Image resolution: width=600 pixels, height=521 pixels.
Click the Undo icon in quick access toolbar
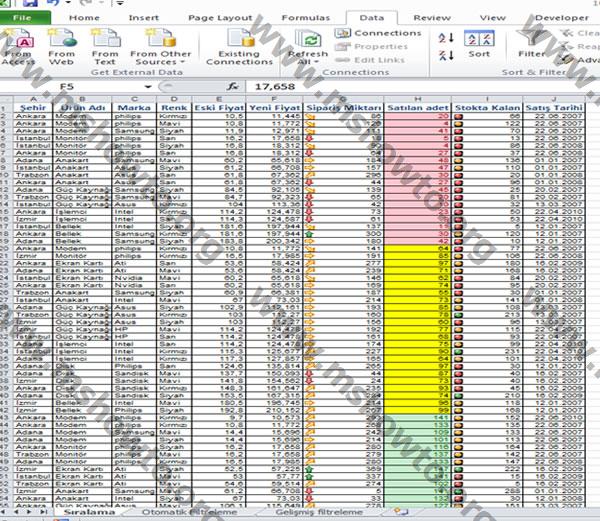(x=53, y=3)
